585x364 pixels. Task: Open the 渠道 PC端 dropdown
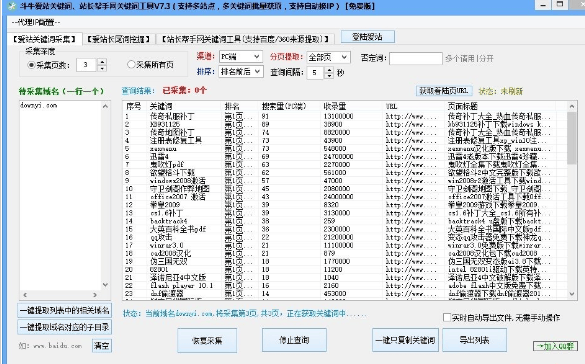click(240, 57)
